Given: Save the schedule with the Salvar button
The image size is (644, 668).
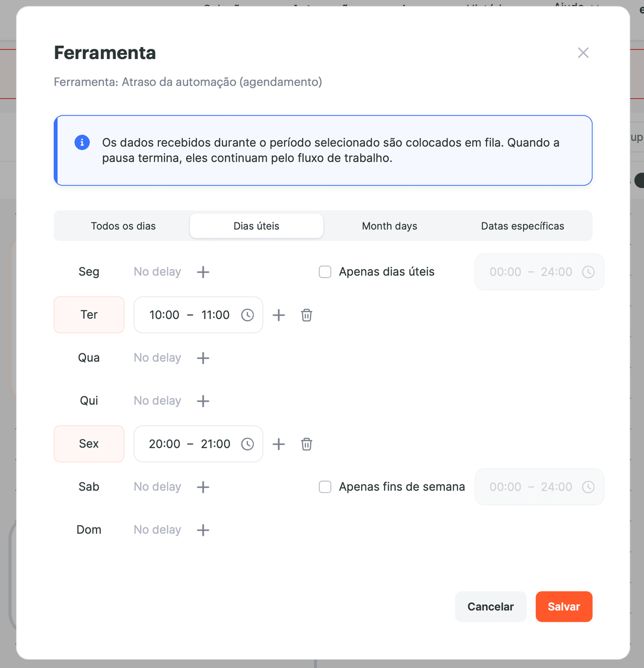Looking at the screenshot, I should (564, 607).
